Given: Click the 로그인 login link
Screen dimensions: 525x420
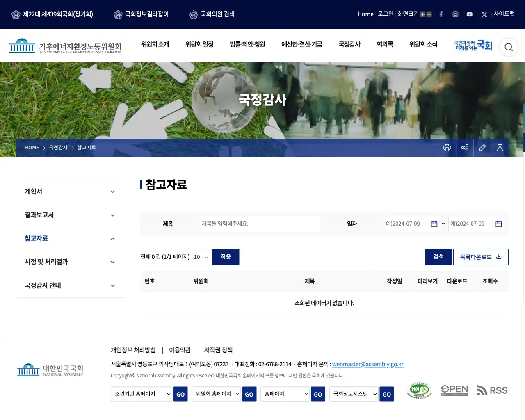Looking at the screenshot, I should pos(386,14).
